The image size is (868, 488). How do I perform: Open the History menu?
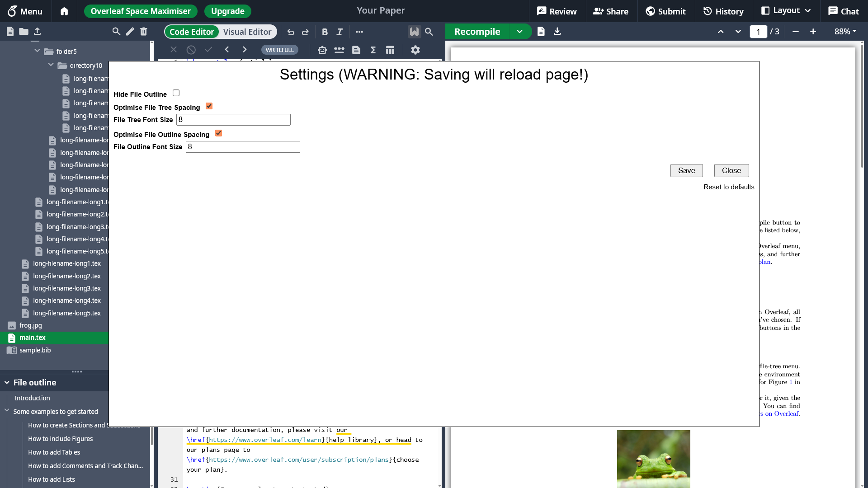point(723,11)
